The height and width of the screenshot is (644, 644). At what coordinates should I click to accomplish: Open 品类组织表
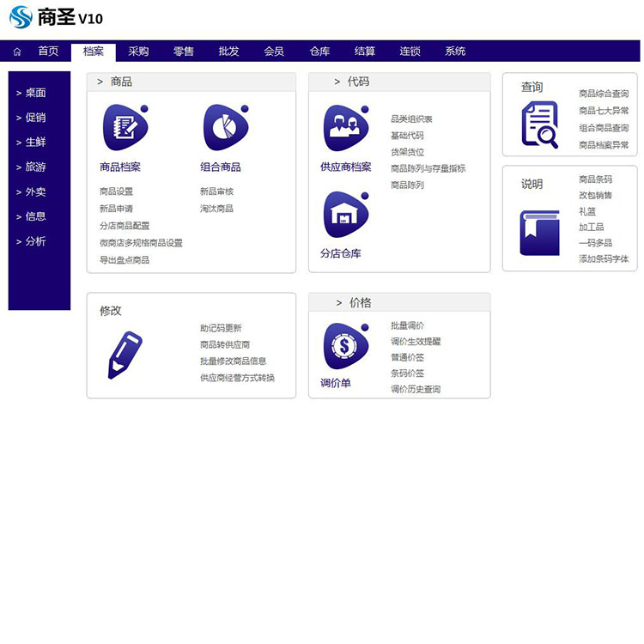(411, 119)
